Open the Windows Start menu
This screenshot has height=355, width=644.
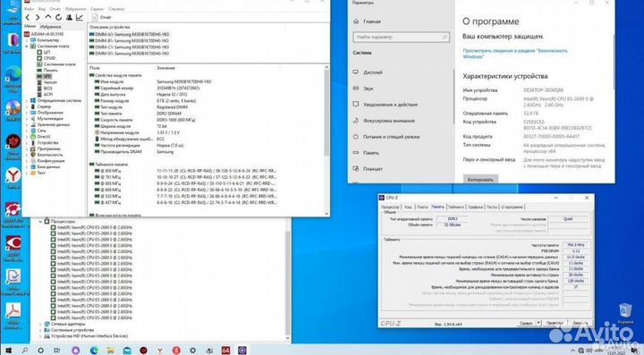tap(8, 350)
